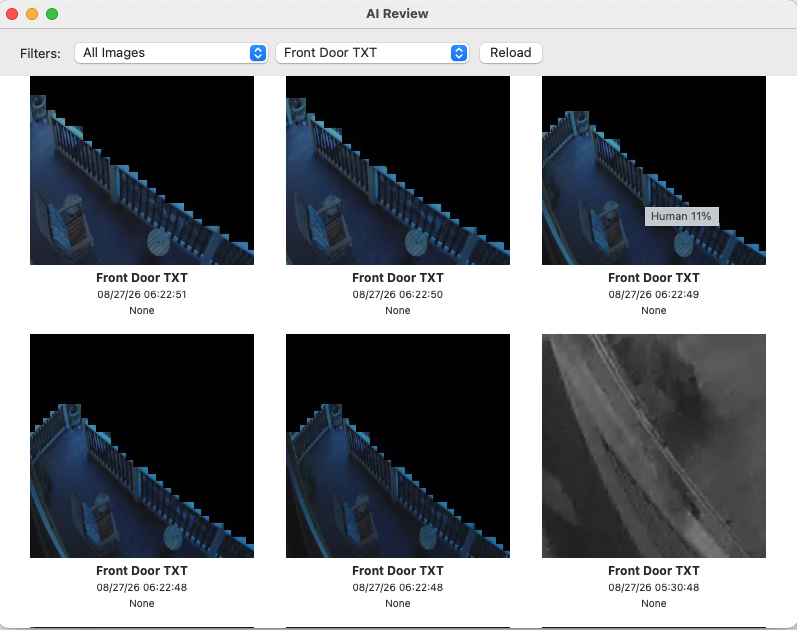Open the All Images filter dropdown
The image size is (797, 630).
tap(171, 53)
